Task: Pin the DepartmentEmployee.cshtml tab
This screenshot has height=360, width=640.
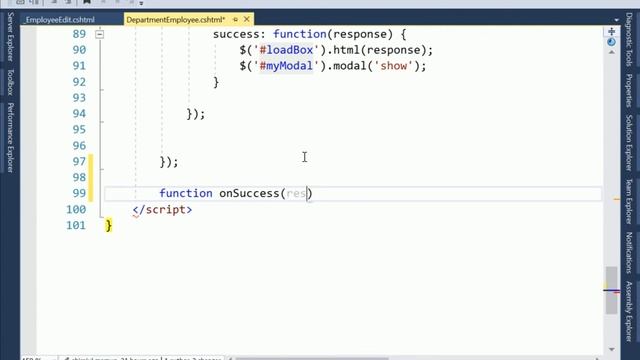Action: pos(235,20)
